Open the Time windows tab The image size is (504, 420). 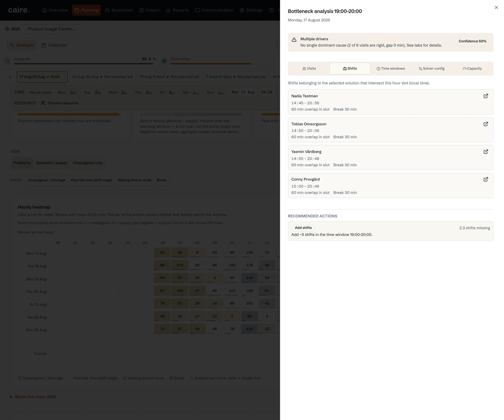(390, 69)
